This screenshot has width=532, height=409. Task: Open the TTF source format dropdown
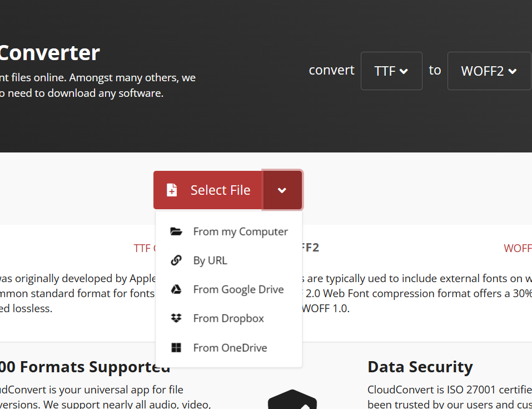391,71
